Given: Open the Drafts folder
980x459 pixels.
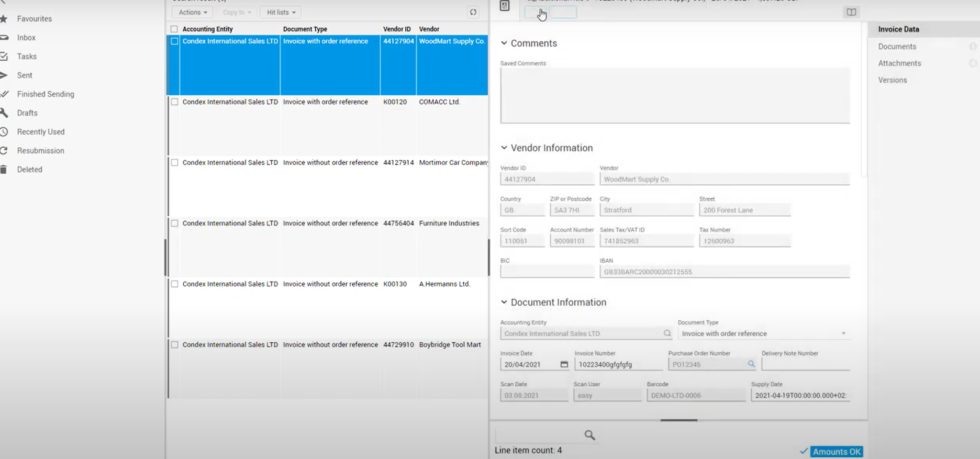Looking at the screenshot, I should 27,113.
